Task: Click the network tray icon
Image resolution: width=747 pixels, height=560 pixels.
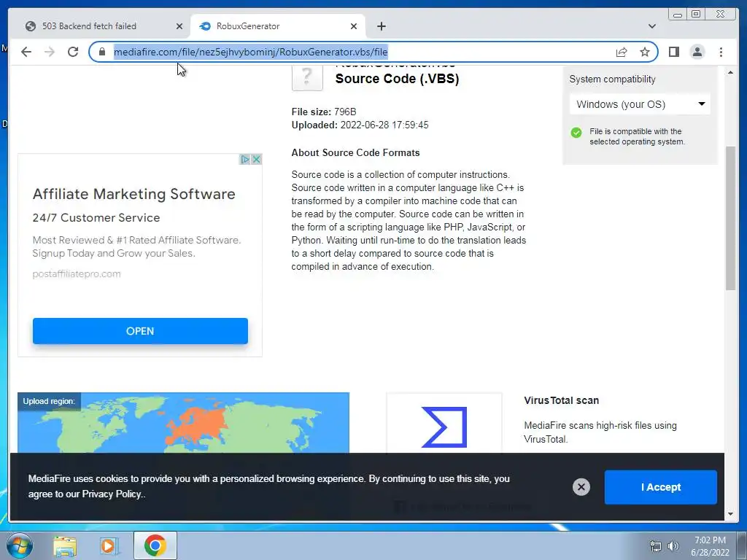Action: 656,547
